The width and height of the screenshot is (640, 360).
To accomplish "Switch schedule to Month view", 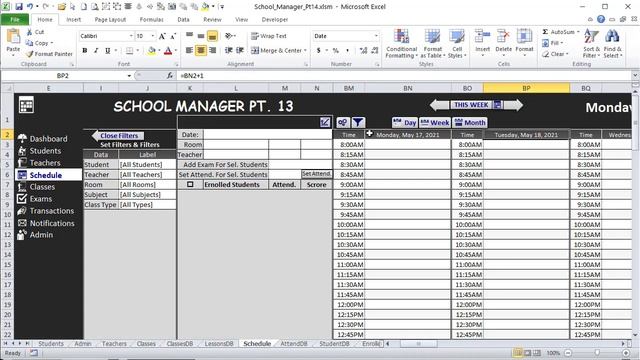I will pyautogui.click(x=470, y=122).
